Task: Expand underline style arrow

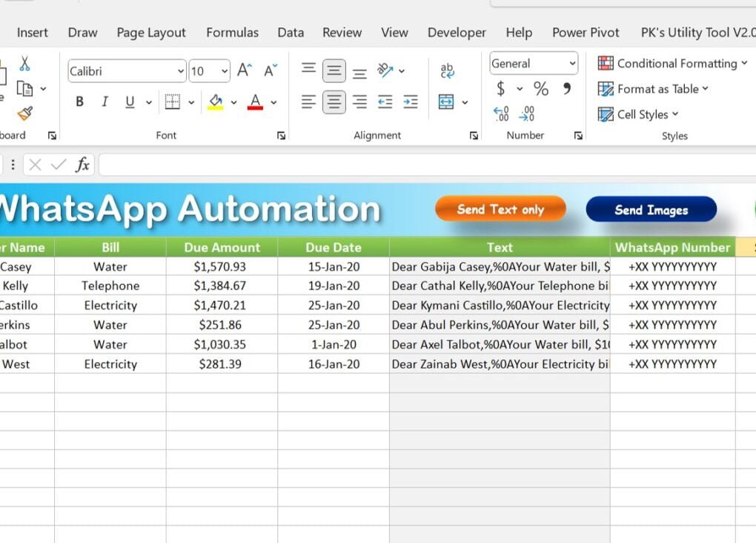Action: pyautogui.click(x=148, y=102)
